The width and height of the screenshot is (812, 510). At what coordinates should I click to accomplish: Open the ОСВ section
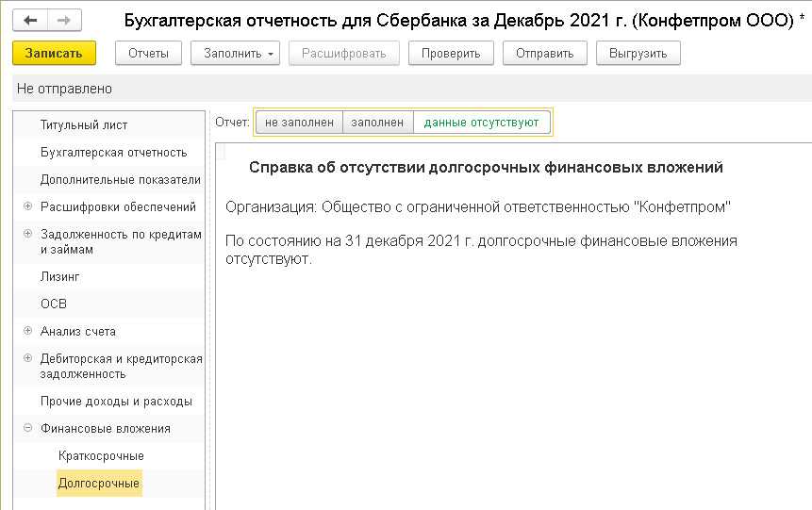[x=54, y=304]
